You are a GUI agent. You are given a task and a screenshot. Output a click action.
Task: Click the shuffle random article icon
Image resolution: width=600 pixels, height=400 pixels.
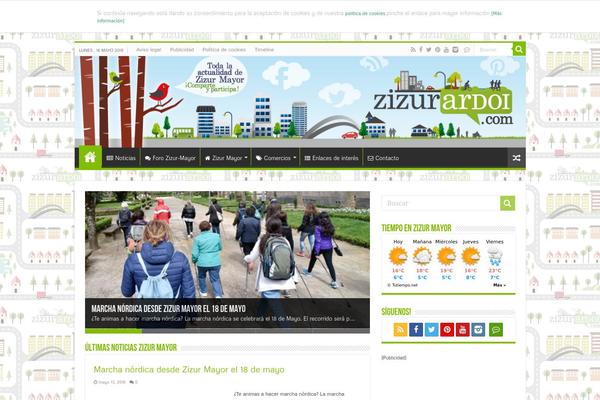click(516, 158)
